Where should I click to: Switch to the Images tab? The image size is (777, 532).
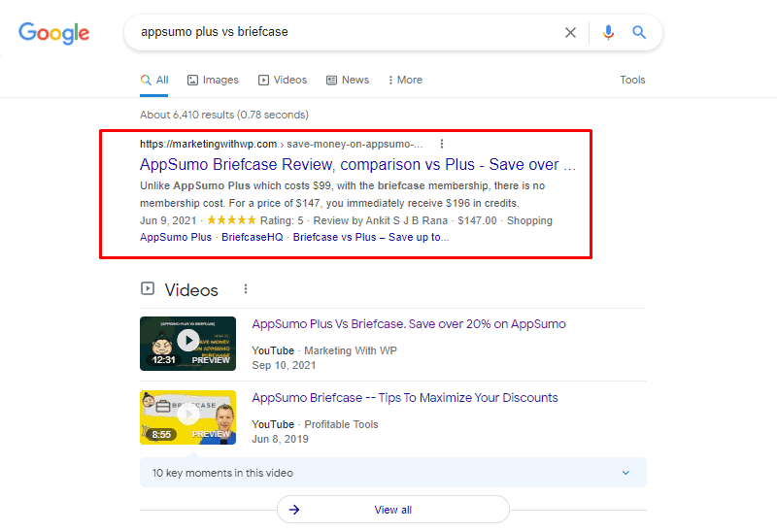pyautogui.click(x=213, y=80)
